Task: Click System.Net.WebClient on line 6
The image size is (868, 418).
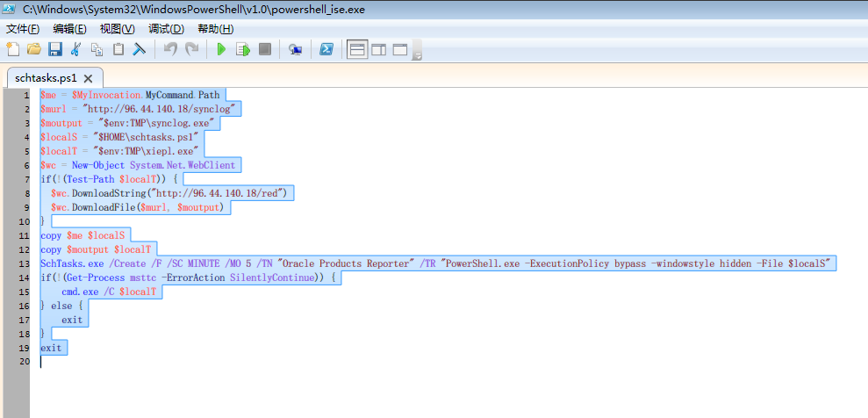Action: [x=183, y=164]
